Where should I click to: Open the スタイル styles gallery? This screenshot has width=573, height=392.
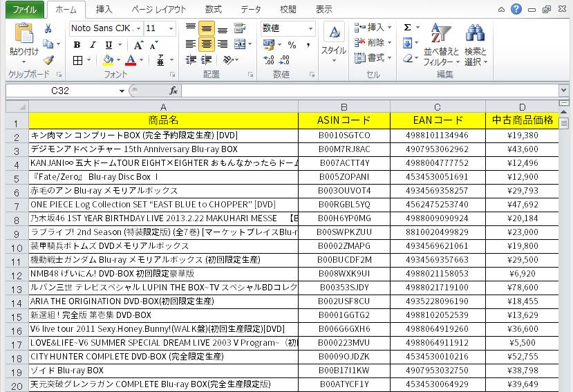coord(334,43)
